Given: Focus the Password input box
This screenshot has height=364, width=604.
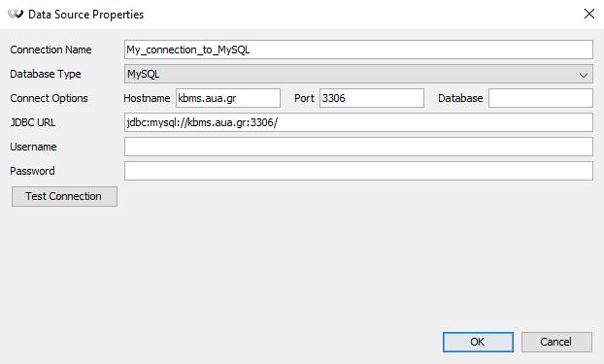Looking at the screenshot, I should pos(358,171).
